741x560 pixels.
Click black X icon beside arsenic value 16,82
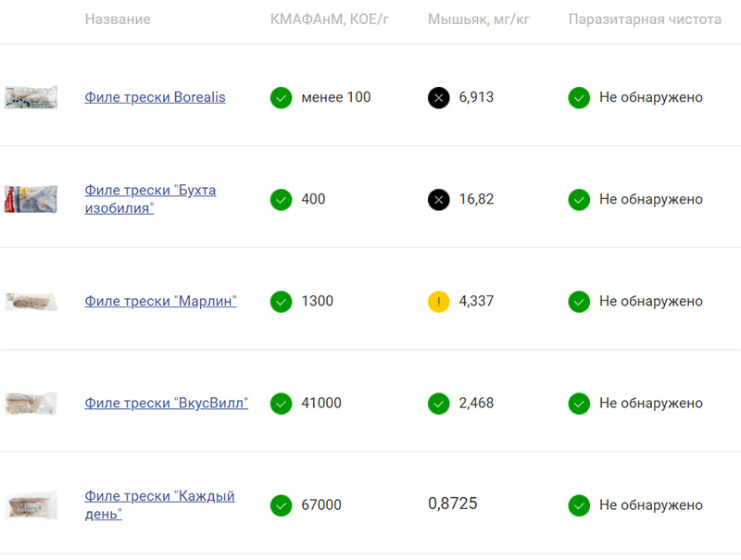[x=439, y=199]
